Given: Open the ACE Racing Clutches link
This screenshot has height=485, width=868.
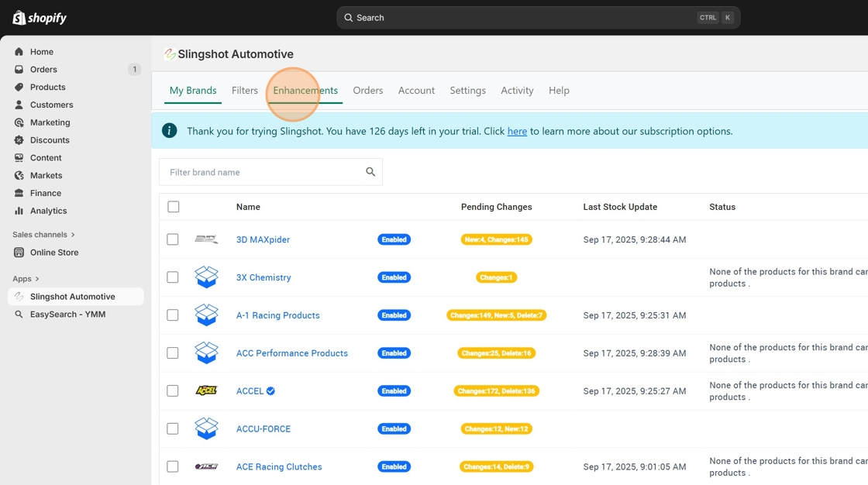Looking at the screenshot, I should 279,466.
